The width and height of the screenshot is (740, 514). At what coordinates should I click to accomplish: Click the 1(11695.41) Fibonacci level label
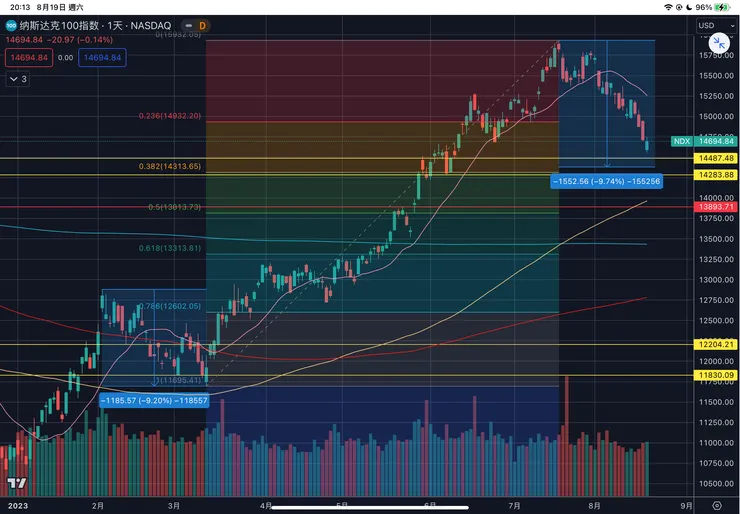tap(178, 380)
